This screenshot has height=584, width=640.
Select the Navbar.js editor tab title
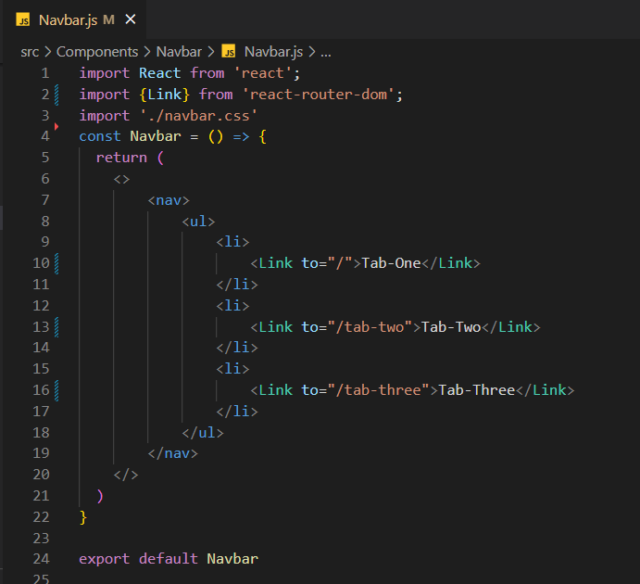pyautogui.click(x=68, y=19)
